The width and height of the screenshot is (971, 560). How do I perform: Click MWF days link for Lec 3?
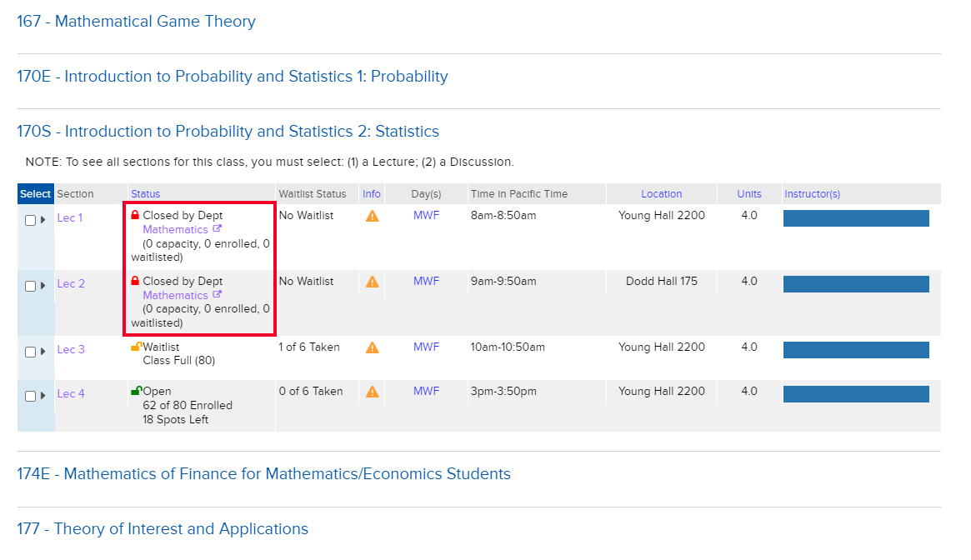[x=426, y=347]
